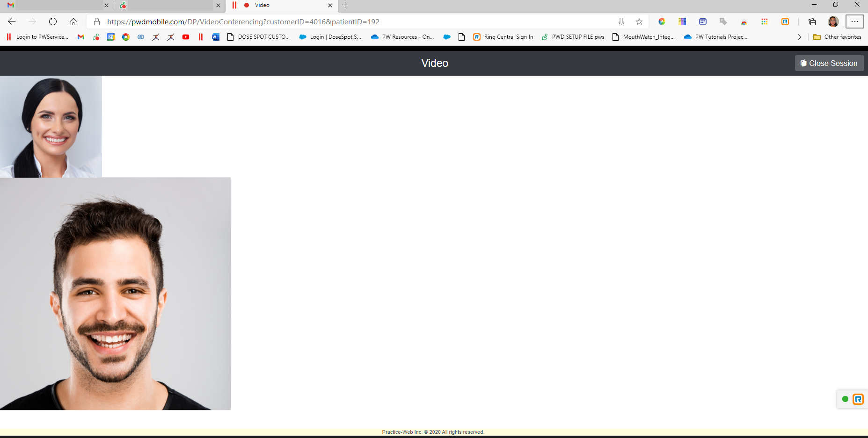
Task: Open the browser profile avatar
Action: (833, 22)
